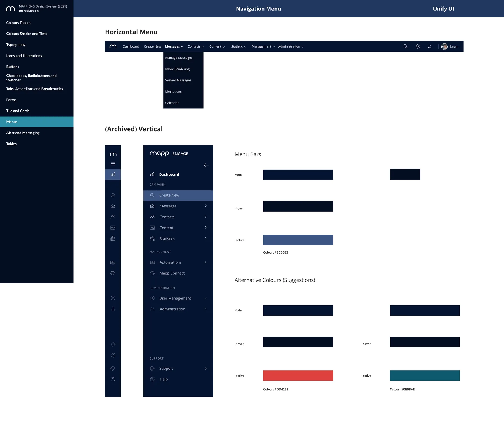Select highlighted Create New in vertical menu
The width and height of the screenshot is (504, 422).
178,195
